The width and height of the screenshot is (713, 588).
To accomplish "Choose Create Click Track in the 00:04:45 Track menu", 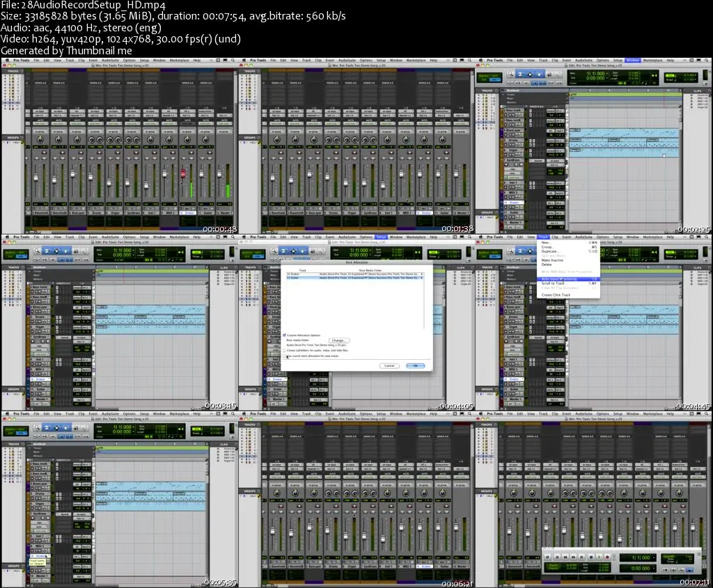I will click(569, 295).
